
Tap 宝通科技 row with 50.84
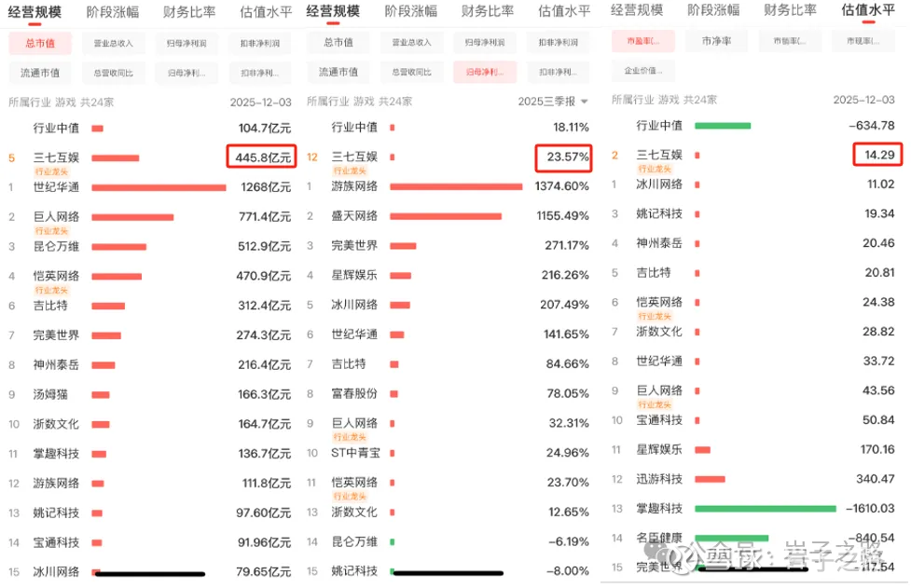(x=753, y=420)
